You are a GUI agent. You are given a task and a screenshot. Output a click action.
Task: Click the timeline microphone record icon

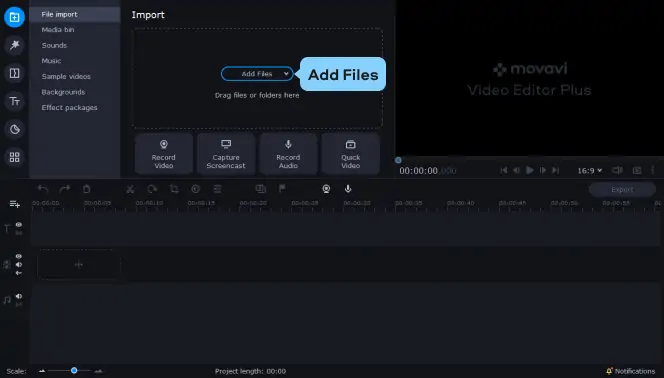348,189
